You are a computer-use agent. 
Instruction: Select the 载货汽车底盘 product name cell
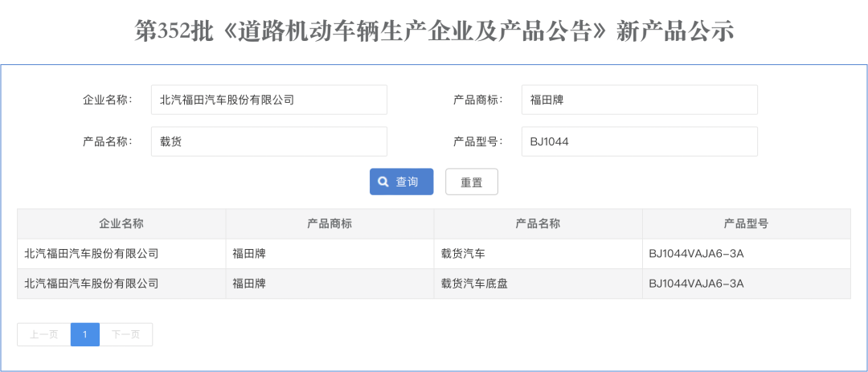[538, 284]
